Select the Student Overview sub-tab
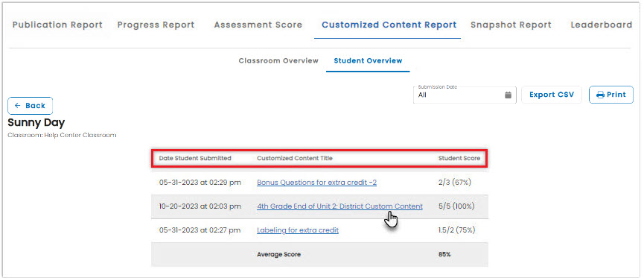Screen dimensions: 644x278 pos(368,60)
